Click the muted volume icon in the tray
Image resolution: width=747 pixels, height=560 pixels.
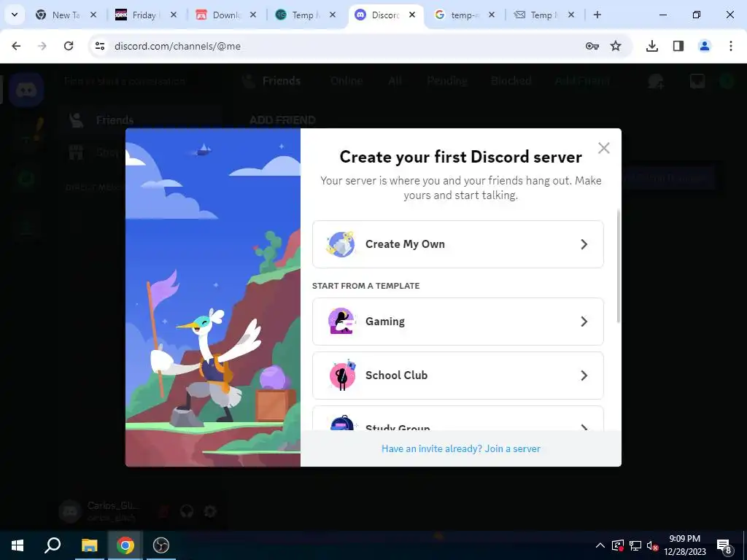click(x=653, y=545)
